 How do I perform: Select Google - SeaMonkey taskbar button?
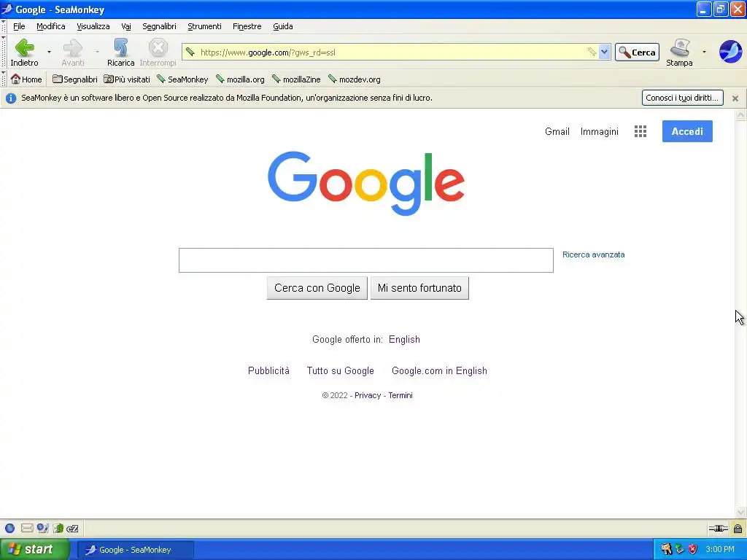pos(135,550)
